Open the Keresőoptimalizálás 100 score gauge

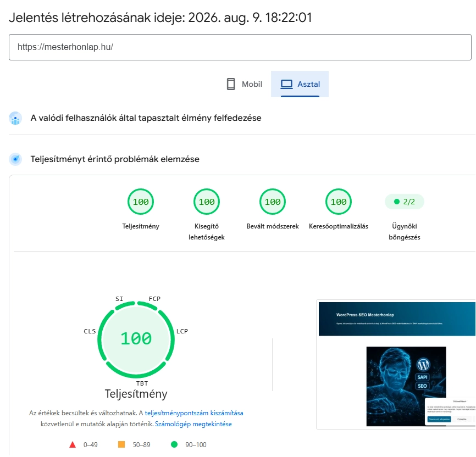[x=339, y=202]
